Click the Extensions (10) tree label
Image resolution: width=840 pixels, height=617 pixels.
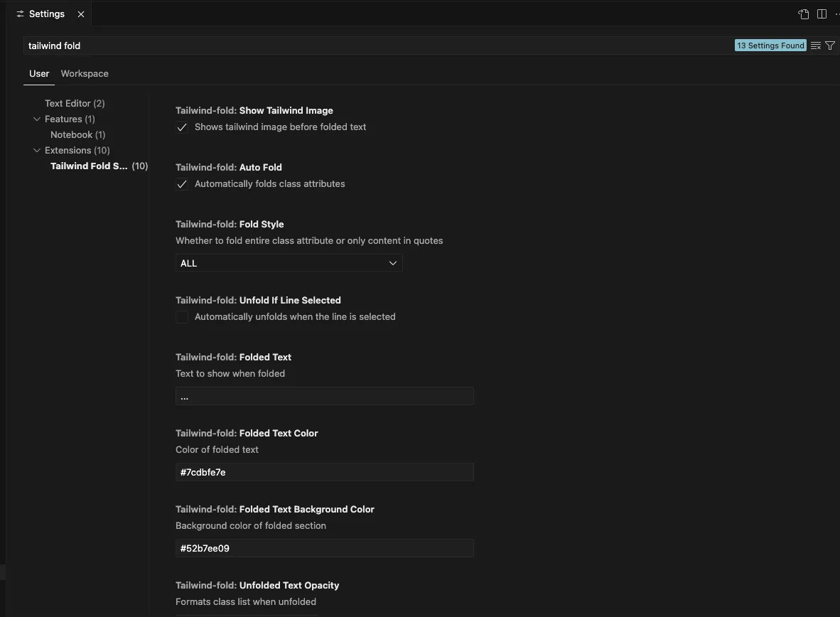click(x=77, y=150)
